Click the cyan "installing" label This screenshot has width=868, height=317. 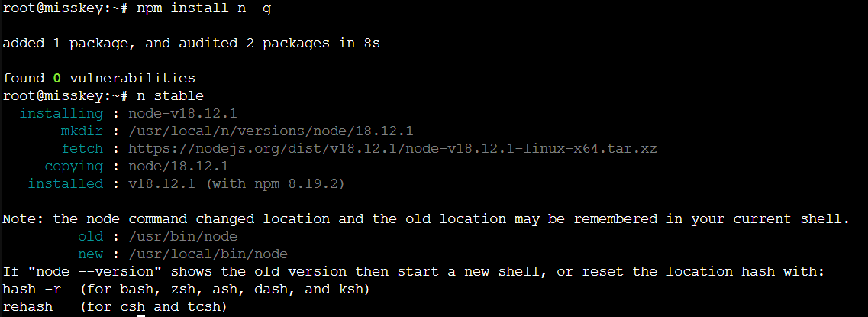click(61, 113)
